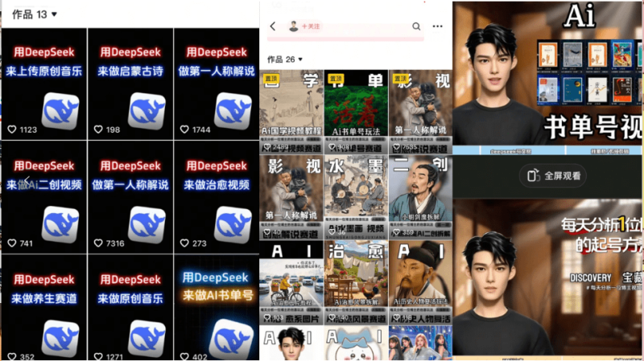Tap the small profile avatar in the header
644x361 pixels.
(294, 27)
